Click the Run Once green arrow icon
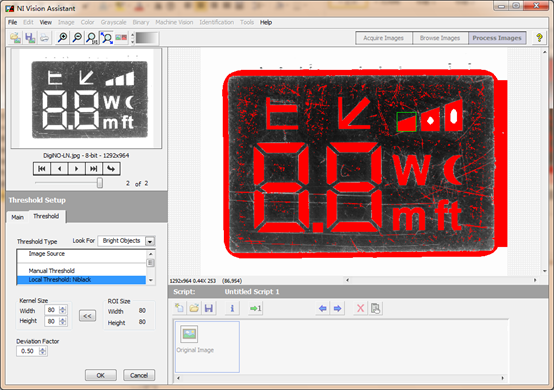Viewport: 554px width, 390px height. (x=255, y=308)
